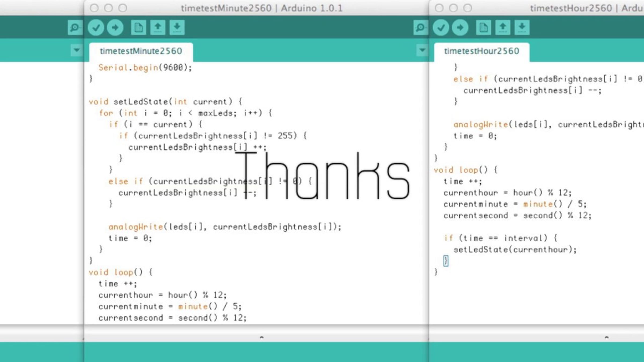This screenshot has height=362, width=644.
Task: Click Save sketch icon in timetestMinute2560 window
Action: pyautogui.click(x=177, y=27)
